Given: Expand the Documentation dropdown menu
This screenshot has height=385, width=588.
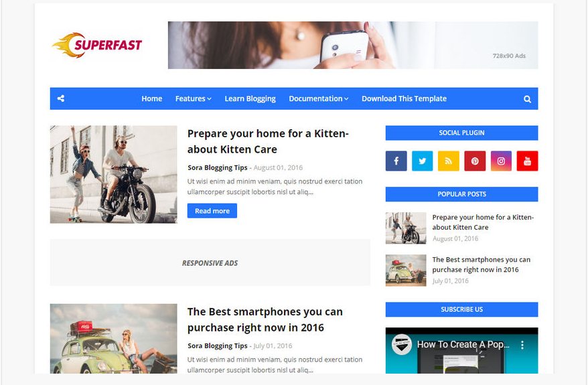Looking at the screenshot, I should click(318, 98).
